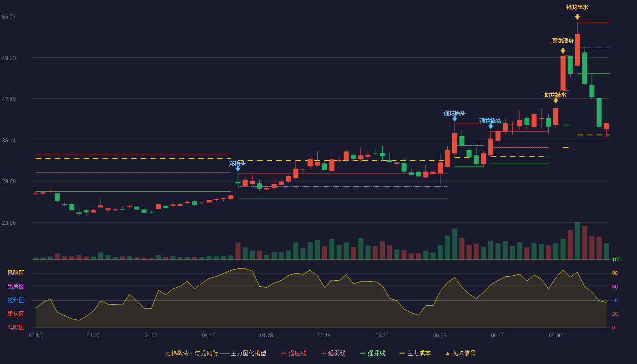This screenshot has height=364, width=637.
Task: Toggle the 强压线 legend entry
Action: tap(293, 353)
